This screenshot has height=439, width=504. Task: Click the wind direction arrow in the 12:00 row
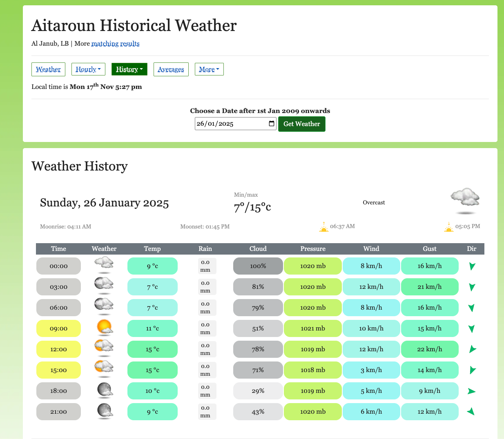[472, 349]
